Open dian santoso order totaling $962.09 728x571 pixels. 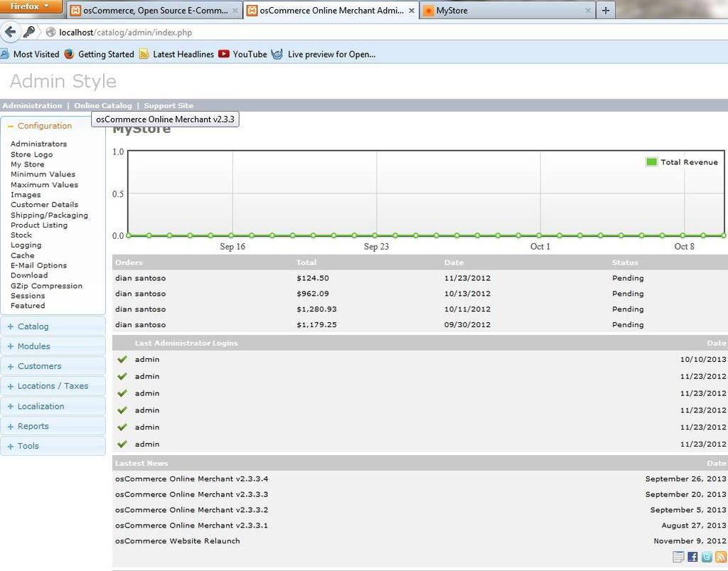(x=140, y=294)
